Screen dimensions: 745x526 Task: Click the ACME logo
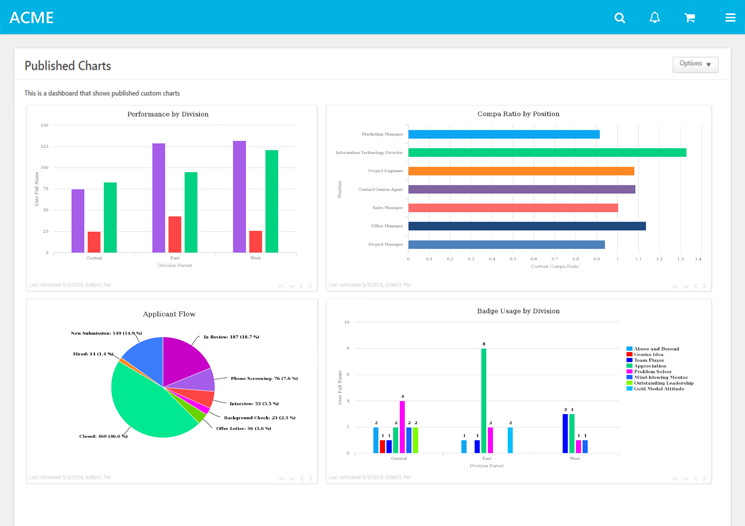click(32, 18)
